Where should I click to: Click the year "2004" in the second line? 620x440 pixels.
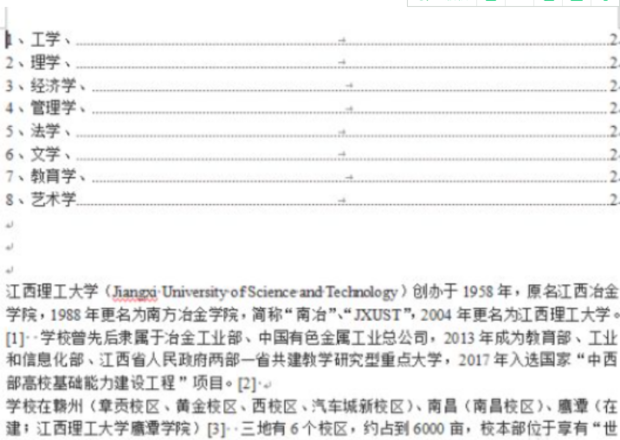point(436,315)
